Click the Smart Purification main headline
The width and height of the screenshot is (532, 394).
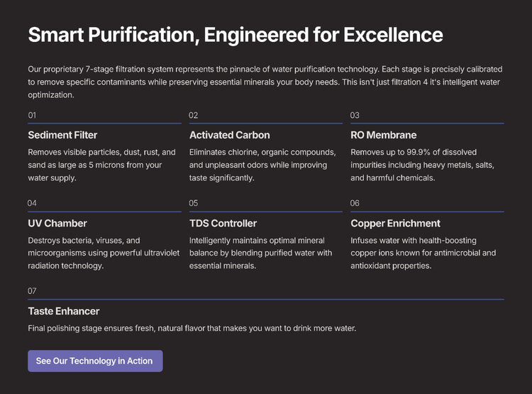pyautogui.click(x=235, y=35)
